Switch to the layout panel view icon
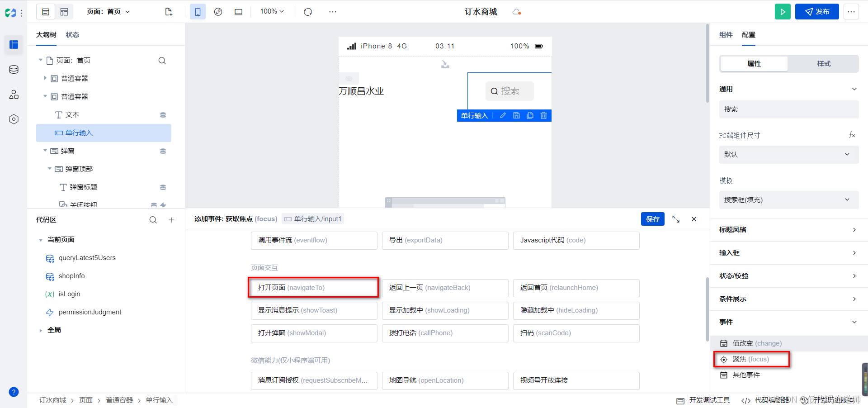 (x=64, y=12)
